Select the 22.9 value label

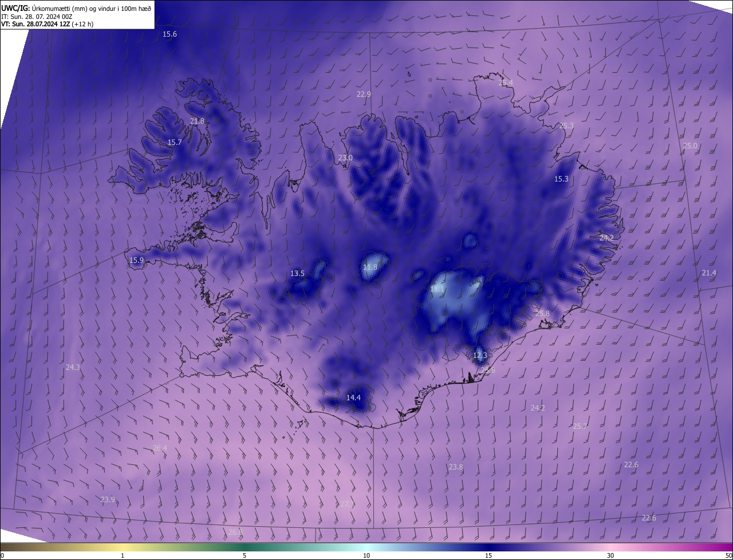pos(364,94)
